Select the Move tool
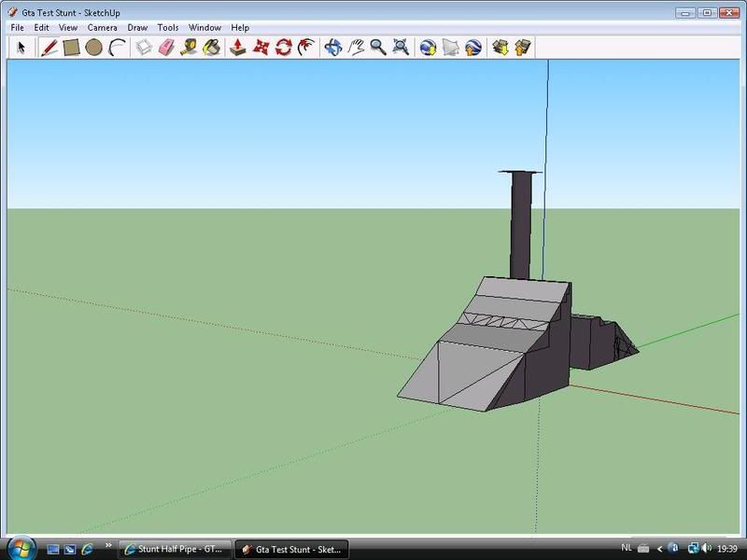Screen dimensions: 747x560 coord(261,48)
